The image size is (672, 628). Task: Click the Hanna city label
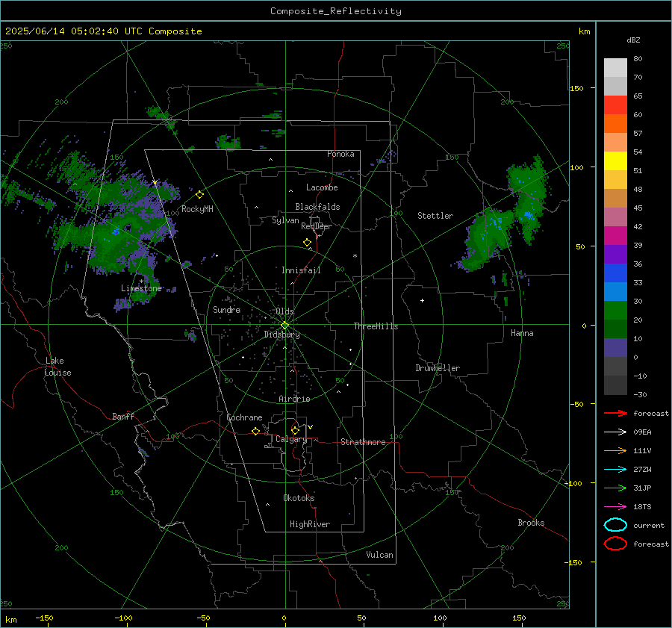522,333
